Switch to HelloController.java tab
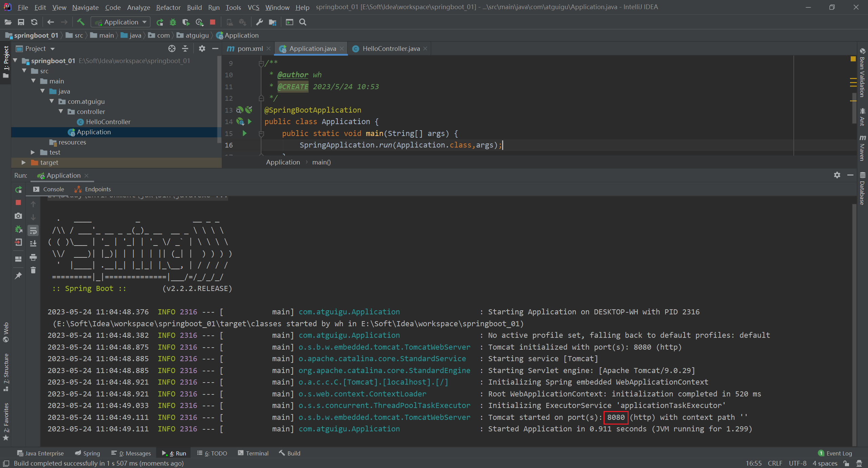 391,48
